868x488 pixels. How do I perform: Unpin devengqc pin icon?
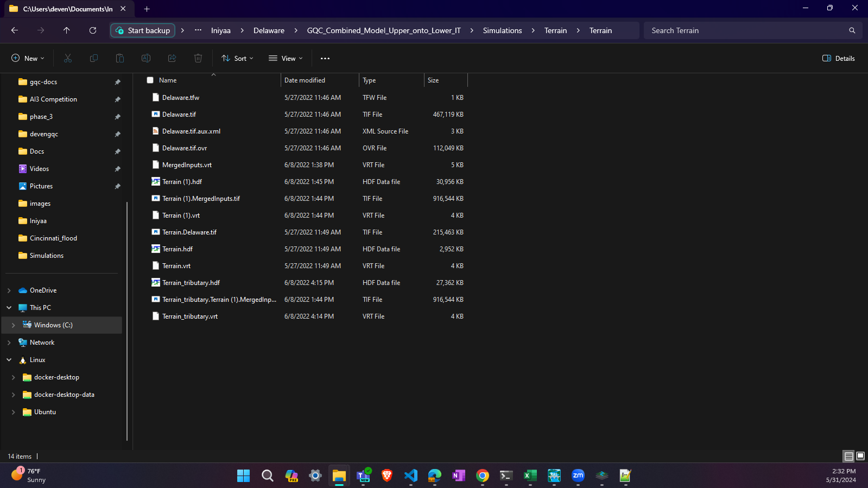pos(117,134)
